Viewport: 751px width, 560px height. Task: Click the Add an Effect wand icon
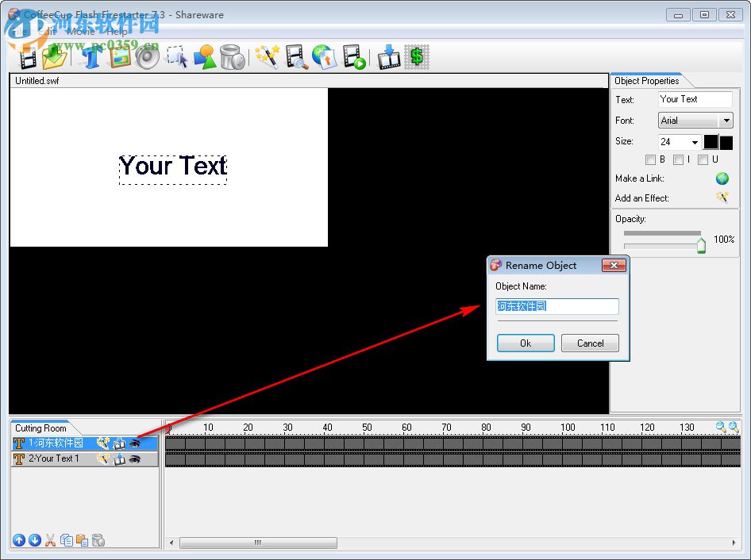(722, 198)
